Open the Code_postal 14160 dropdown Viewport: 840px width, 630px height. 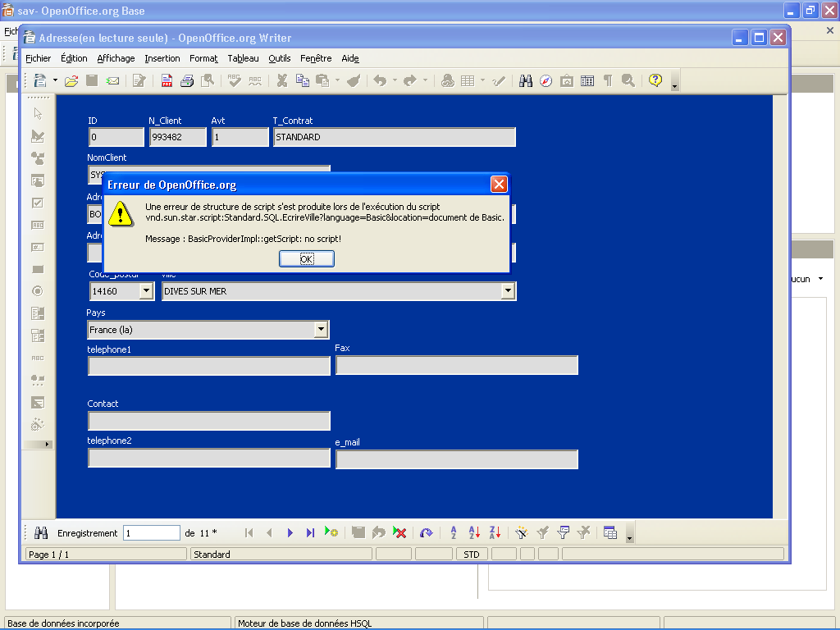point(146,291)
